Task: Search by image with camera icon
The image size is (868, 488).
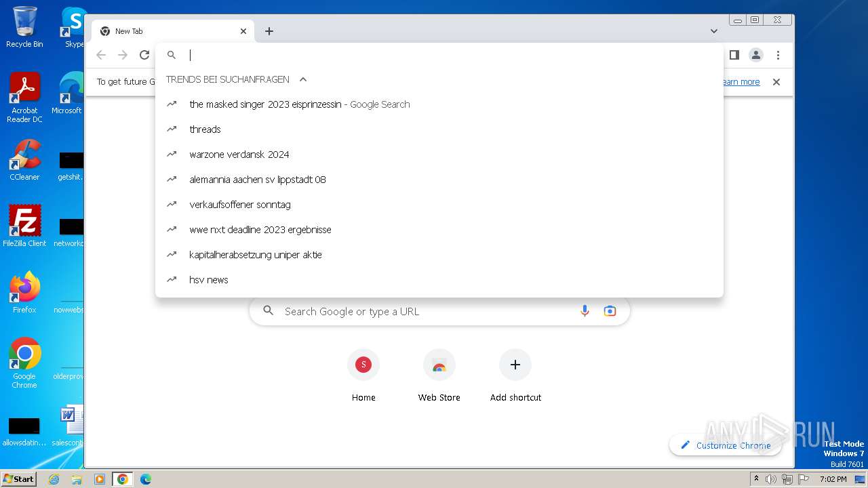Action: [x=610, y=311]
